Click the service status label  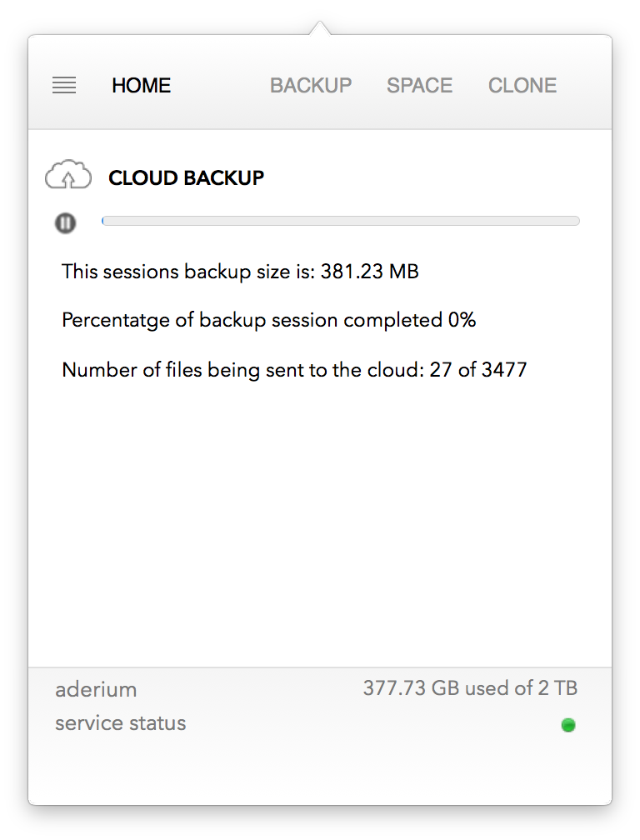(x=121, y=722)
